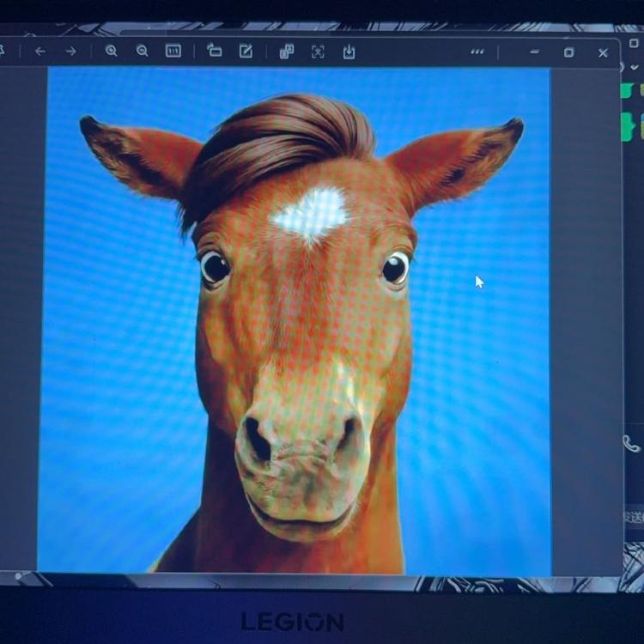Click the upper green chat message bubble

click(x=629, y=91)
